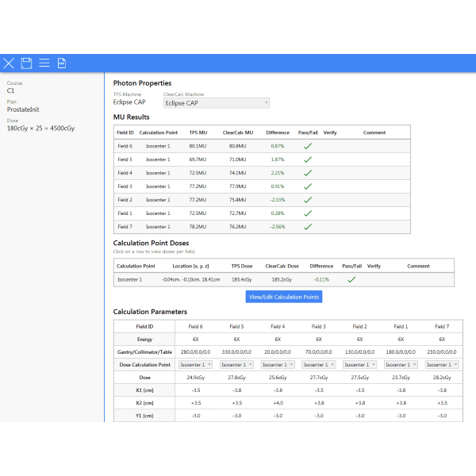This screenshot has width=476, height=476.
Task: Select the Field 4 row in MU Results
Action: (262, 173)
